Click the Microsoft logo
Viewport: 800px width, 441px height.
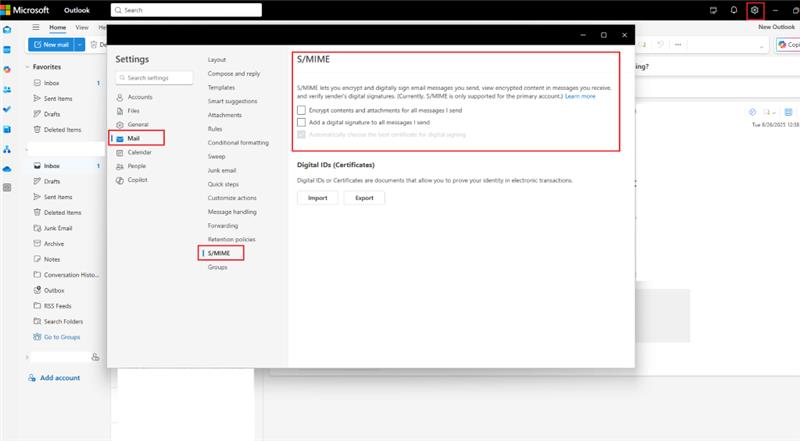click(5, 10)
